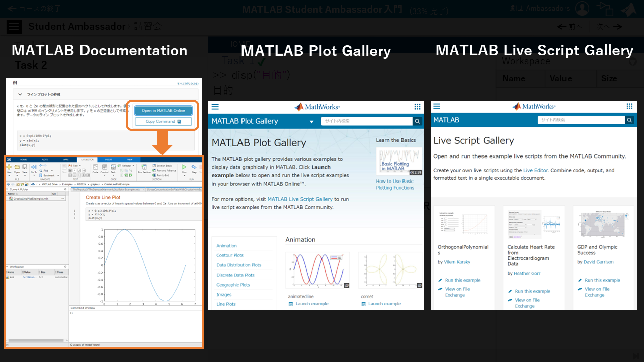Switch to APPS tab in MATLAB Online
This screenshot has height=362, width=644.
click(x=66, y=160)
